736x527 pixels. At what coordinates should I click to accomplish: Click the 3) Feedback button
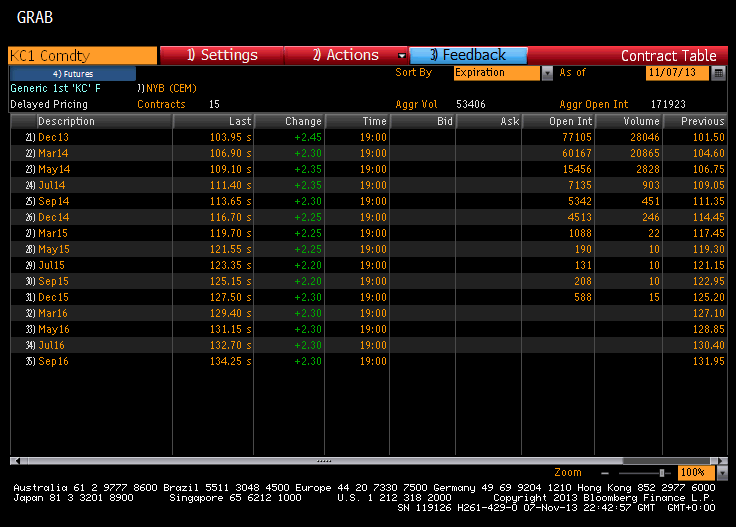tap(468, 55)
